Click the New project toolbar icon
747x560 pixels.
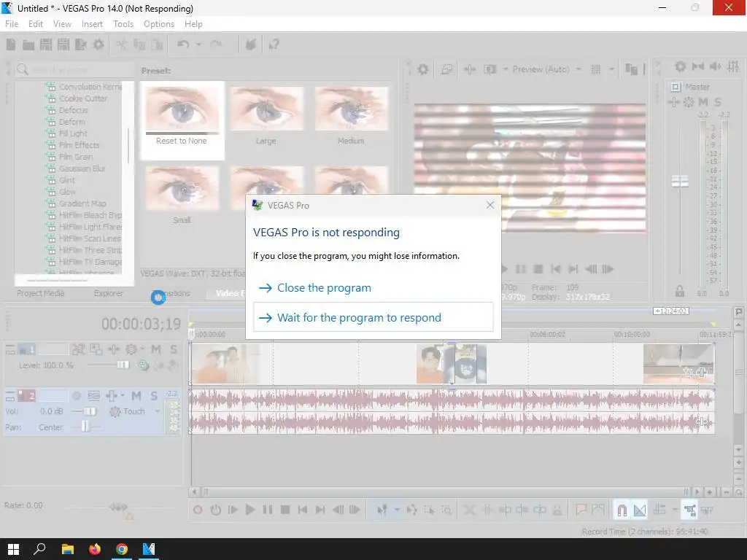coord(11,44)
